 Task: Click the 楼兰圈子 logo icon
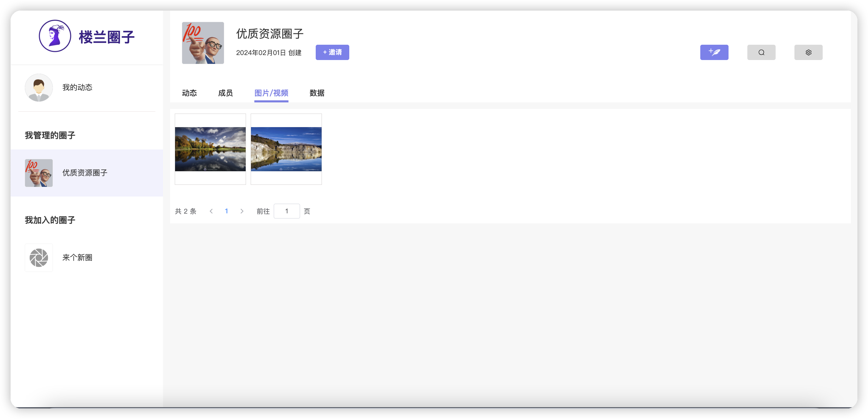click(x=55, y=36)
